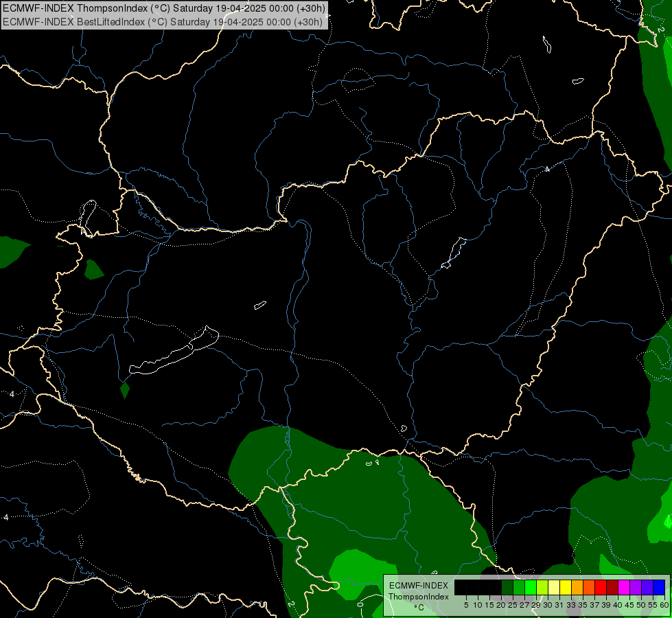Screen dimensions: 672x618
Task: Click the legend tick value 20
Action: point(501,605)
